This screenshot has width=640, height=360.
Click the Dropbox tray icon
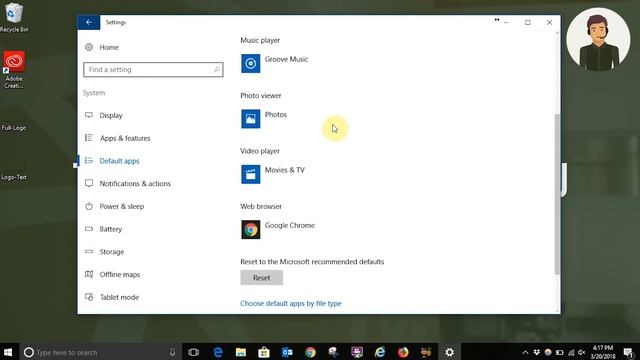(536, 352)
